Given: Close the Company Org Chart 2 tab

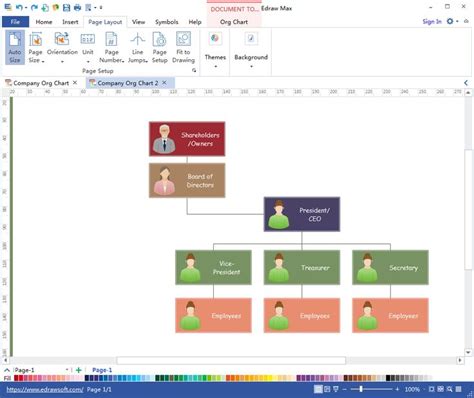Looking at the screenshot, I should point(164,83).
